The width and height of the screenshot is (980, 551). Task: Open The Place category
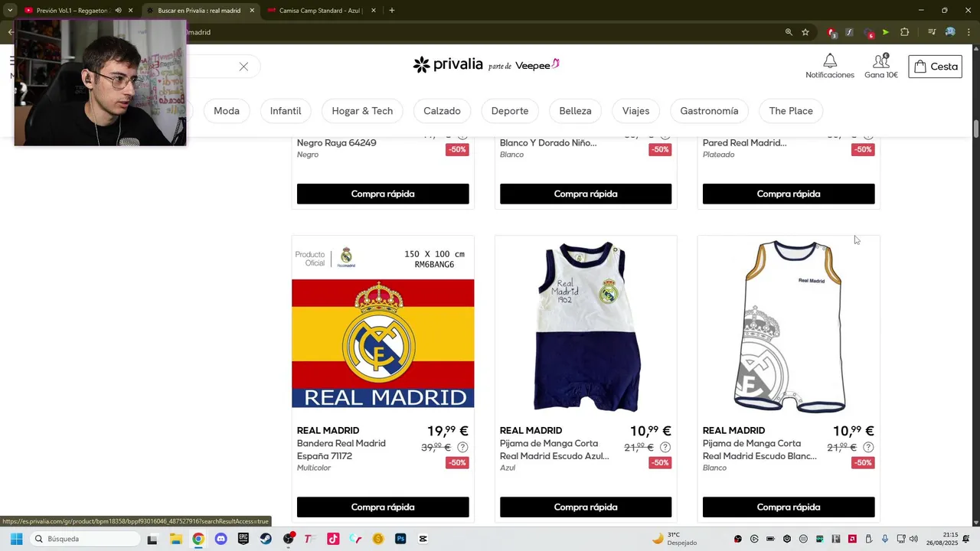coord(791,111)
